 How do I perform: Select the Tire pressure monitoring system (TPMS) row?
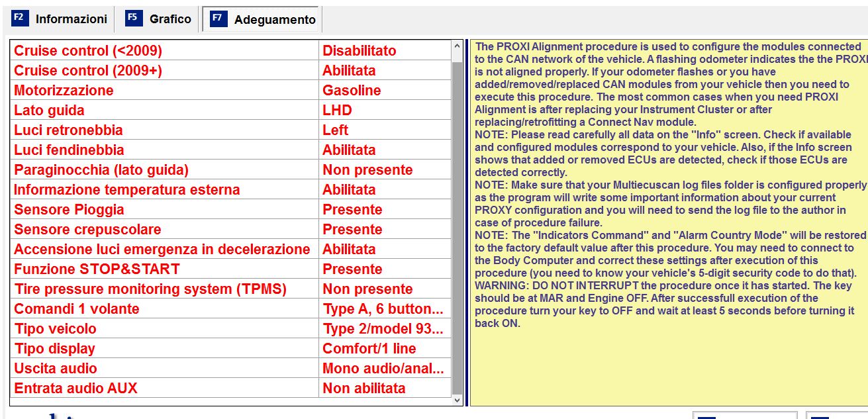(230, 289)
